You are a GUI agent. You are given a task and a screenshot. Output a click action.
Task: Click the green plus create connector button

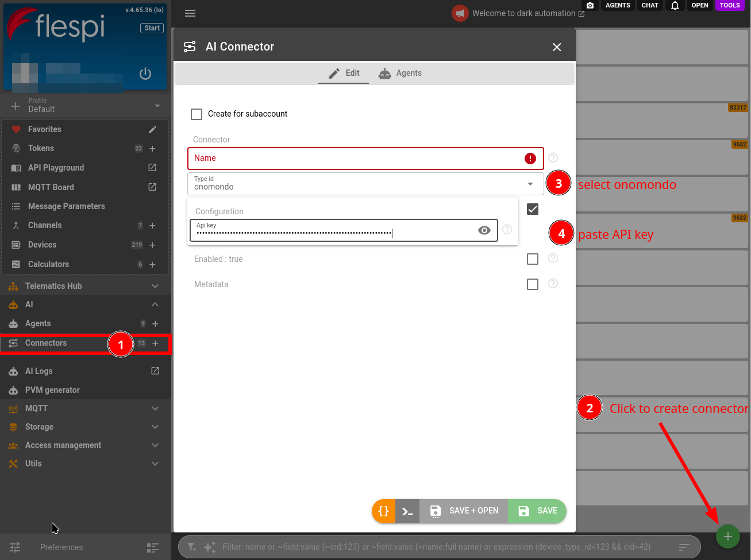point(727,536)
